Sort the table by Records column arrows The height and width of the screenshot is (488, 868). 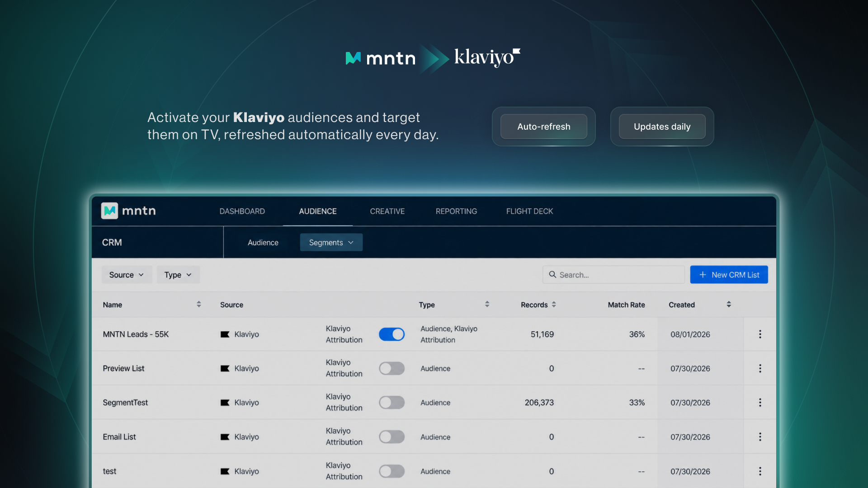(554, 305)
